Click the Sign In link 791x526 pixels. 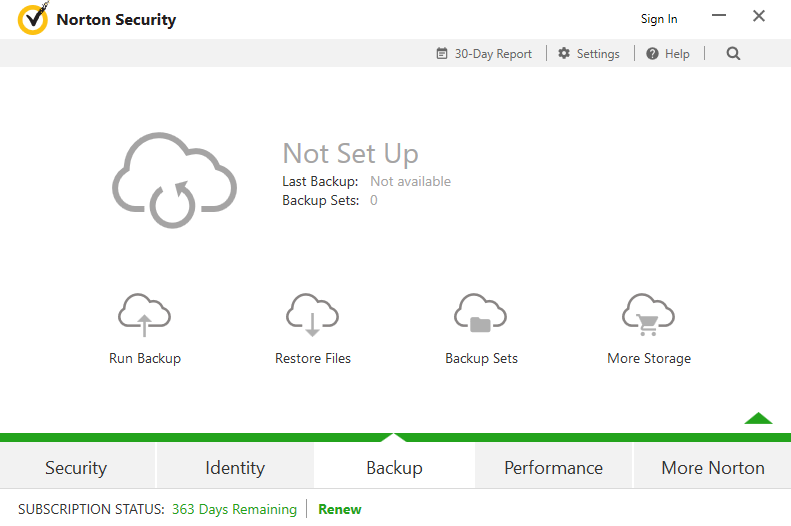659,19
